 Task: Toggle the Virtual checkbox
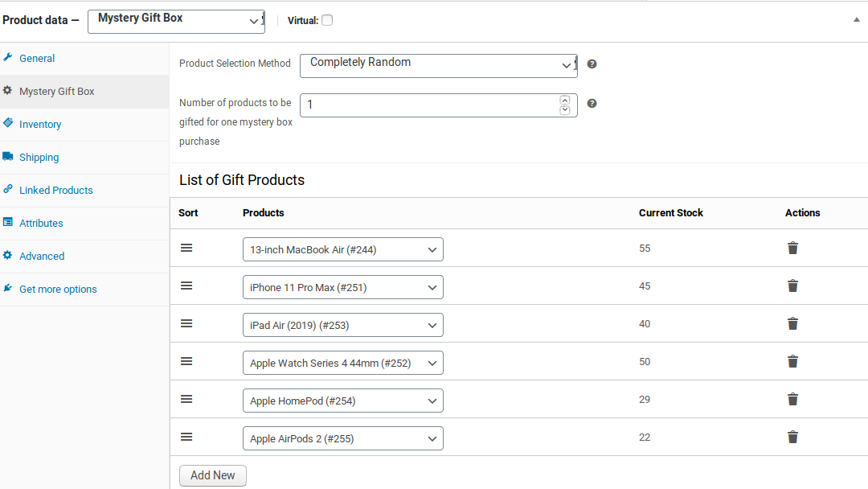pyautogui.click(x=327, y=20)
